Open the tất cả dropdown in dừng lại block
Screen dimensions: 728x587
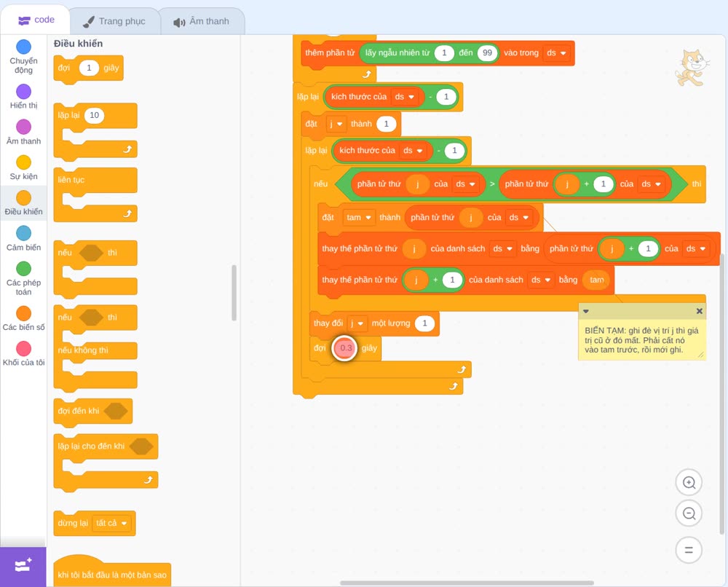(x=111, y=523)
